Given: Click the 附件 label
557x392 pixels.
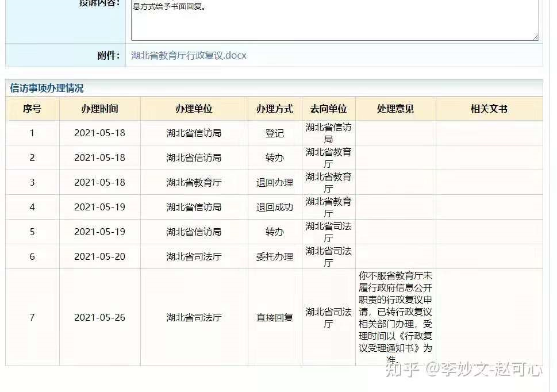Looking at the screenshot, I should click(108, 55).
